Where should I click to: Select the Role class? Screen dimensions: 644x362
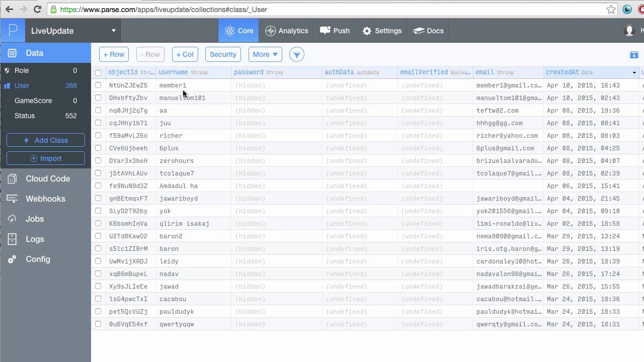(x=45, y=70)
